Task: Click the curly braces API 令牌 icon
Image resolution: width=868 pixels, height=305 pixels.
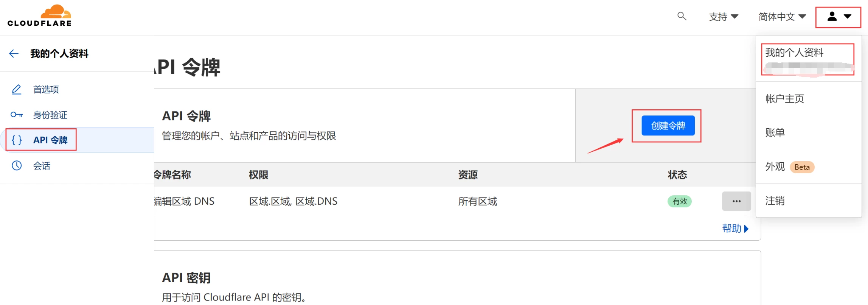Action: tap(17, 140)
